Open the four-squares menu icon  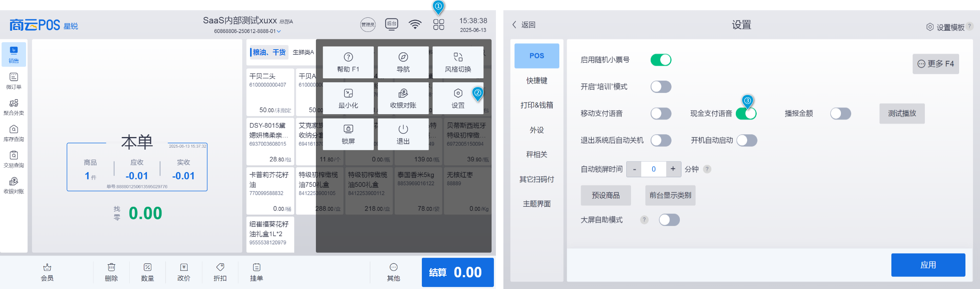pyautogui.click(x=438, y=25)
